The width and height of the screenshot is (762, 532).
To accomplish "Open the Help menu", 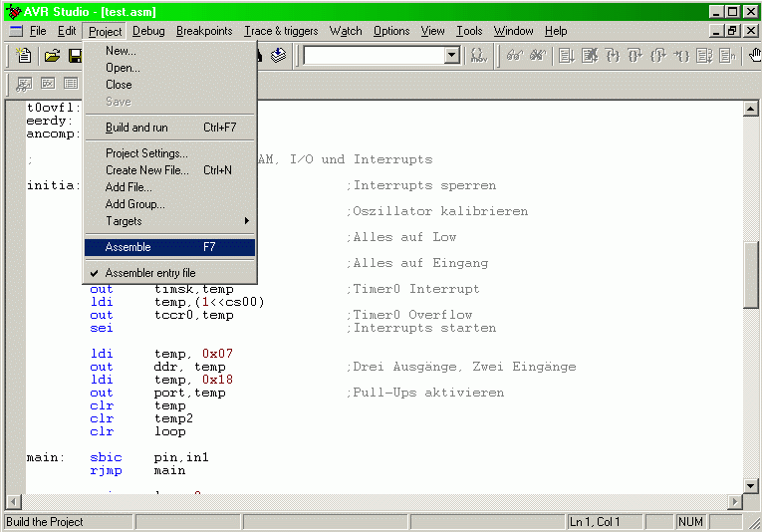I will pyautogui.click(x=556, y=31).
